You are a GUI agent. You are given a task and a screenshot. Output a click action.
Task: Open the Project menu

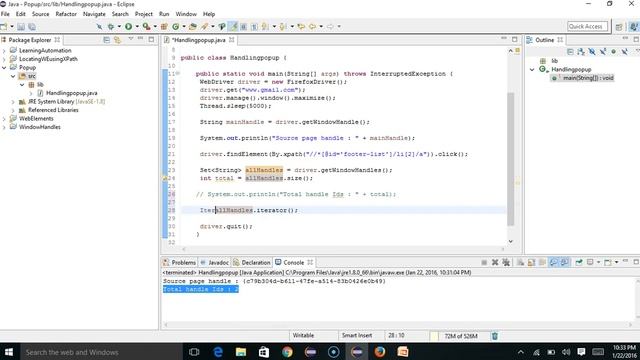pos(144,14)
